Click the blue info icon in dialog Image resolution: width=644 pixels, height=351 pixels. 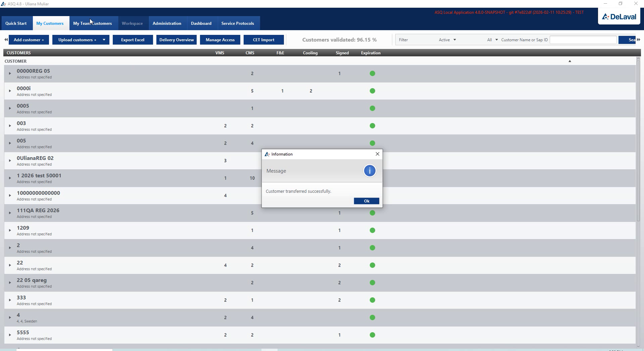click(x=369, y=171)
